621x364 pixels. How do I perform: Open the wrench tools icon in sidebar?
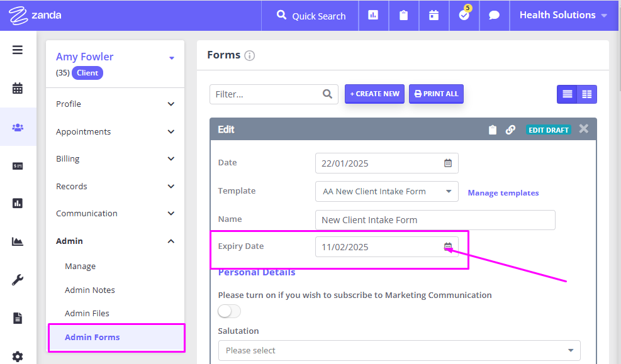click(17, 279)
